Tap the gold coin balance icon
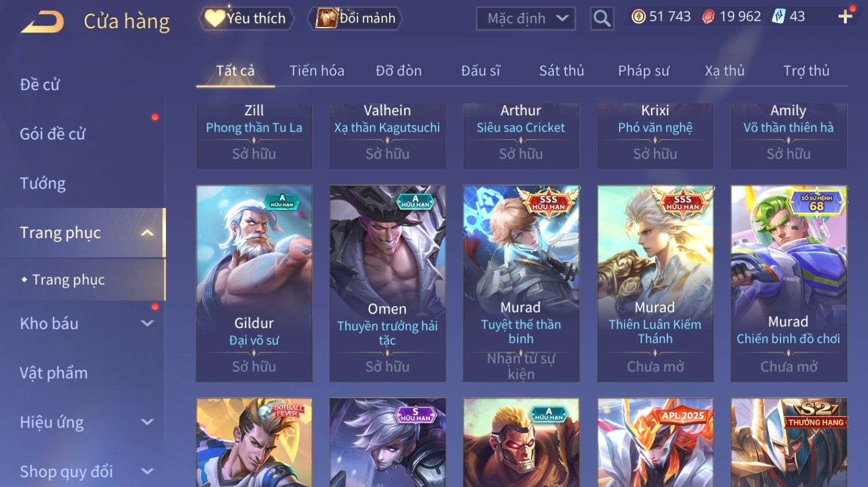Viewport: 868px width, 487px height. coord(638,17)
